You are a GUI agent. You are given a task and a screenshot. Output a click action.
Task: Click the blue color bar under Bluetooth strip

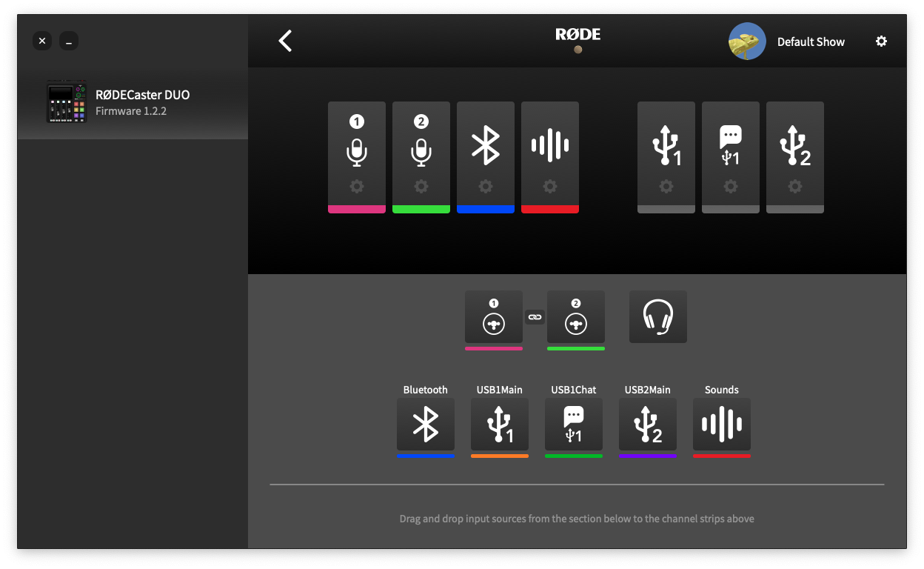click(x=486, y=210)
